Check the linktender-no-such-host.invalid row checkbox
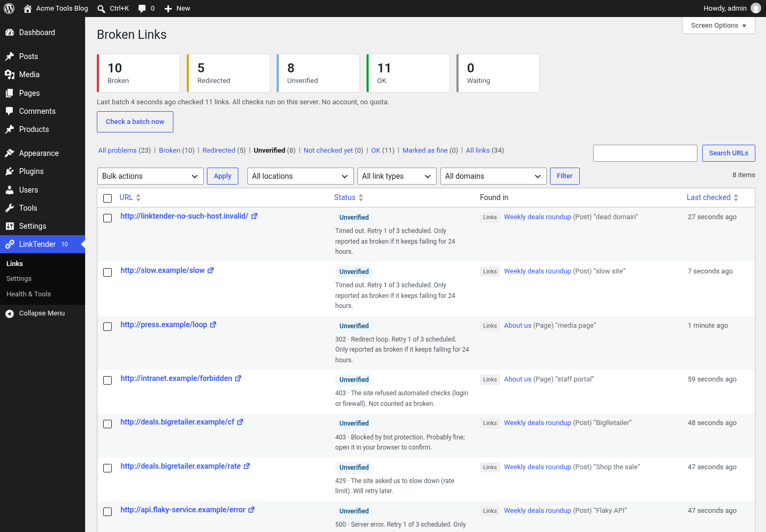 107,218
